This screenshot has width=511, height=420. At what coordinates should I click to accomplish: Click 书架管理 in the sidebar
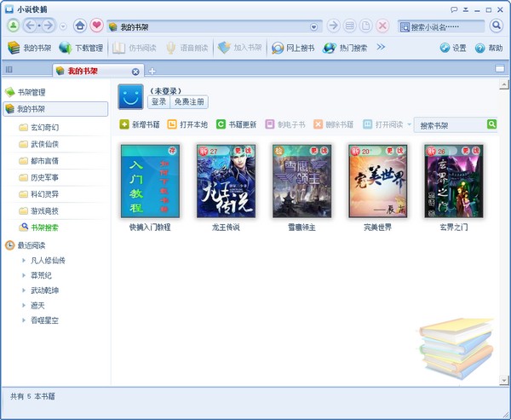[x=26, y=92]
